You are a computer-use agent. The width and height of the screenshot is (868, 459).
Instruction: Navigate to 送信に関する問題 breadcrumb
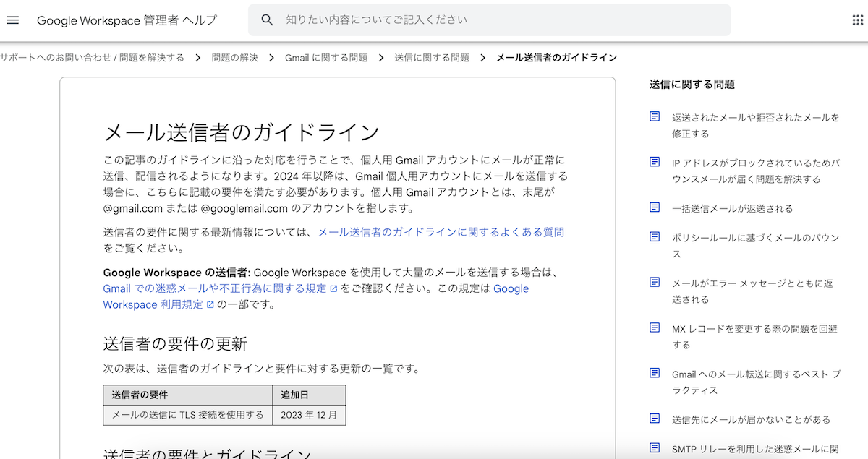coord(432,58)
